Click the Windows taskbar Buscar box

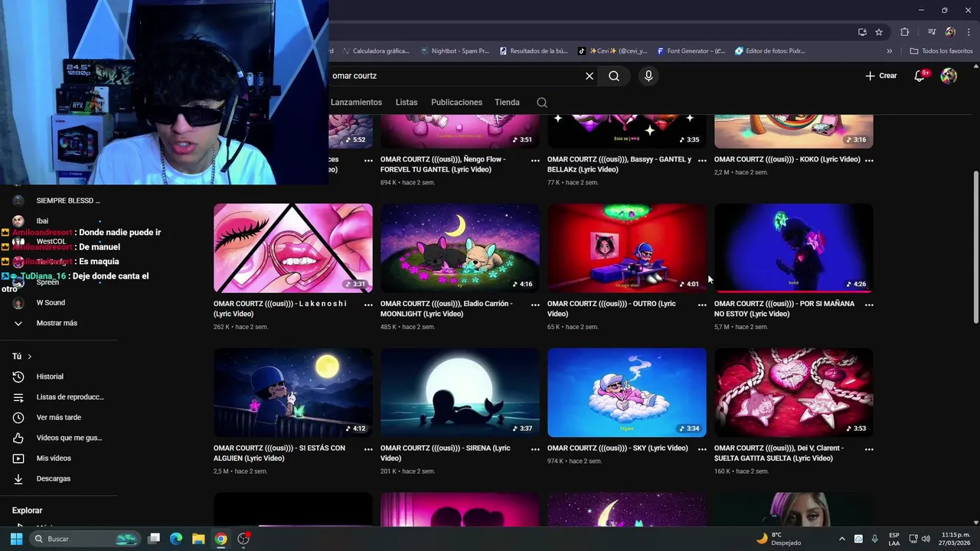[84, 539]
